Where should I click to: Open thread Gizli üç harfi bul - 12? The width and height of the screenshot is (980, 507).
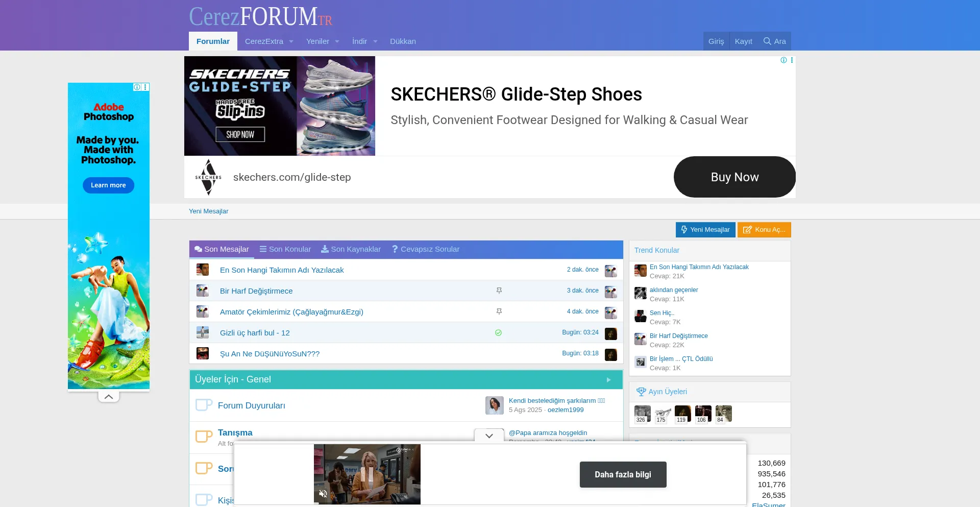[x=255, y=333]
